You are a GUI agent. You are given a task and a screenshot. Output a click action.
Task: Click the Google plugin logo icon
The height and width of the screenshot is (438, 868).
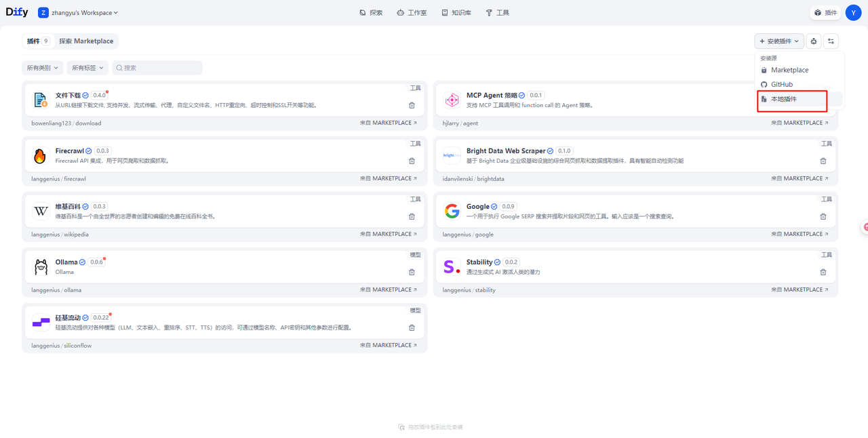tap(452, 211)
